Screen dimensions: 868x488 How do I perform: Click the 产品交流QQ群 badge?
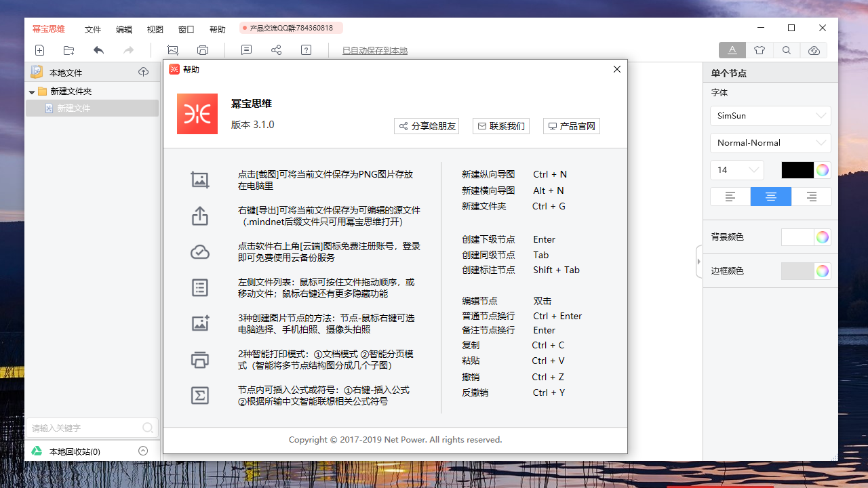pos(291,28)
